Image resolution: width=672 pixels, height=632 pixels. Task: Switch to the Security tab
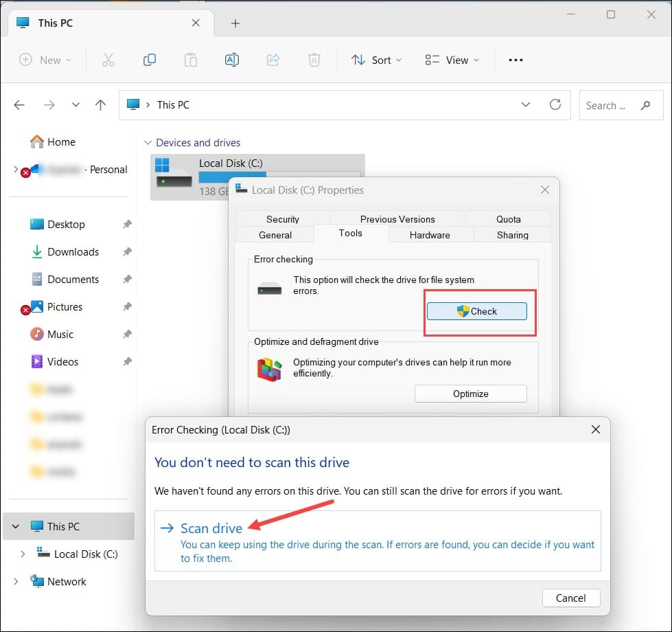(x=283, y=219)
